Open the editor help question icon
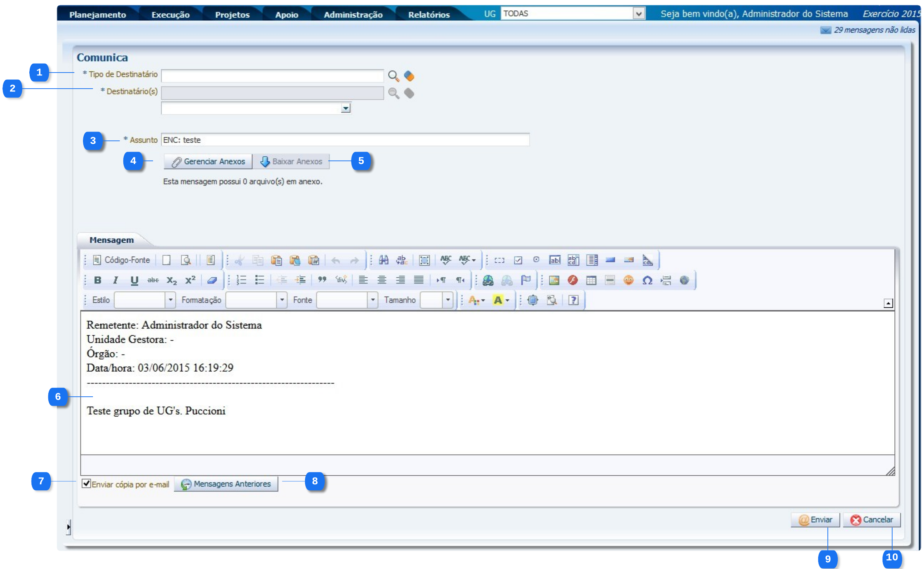The height and width of the screenshot is (569, 924). 573,300
